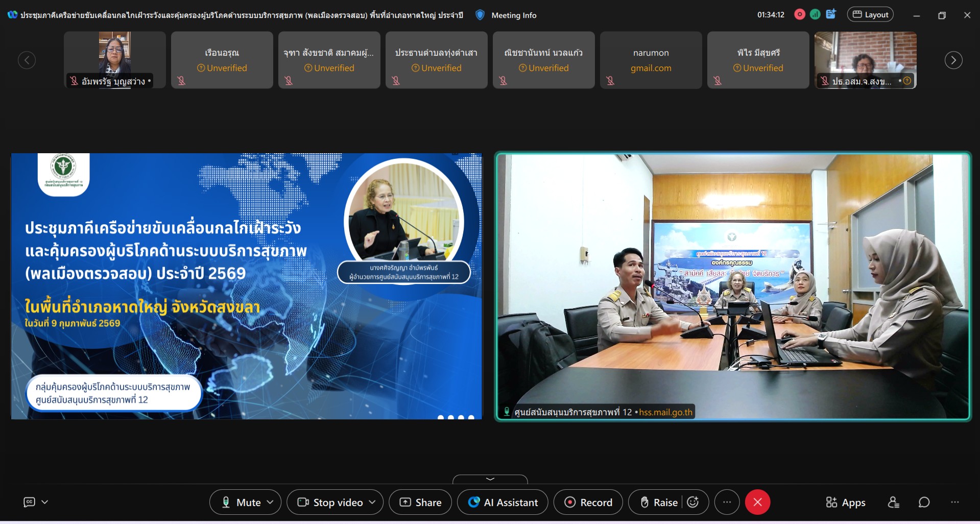The width and height of the screenshot is (980, 524).
Task: Expand the closed captions options arrow
Action: [45, 502]
